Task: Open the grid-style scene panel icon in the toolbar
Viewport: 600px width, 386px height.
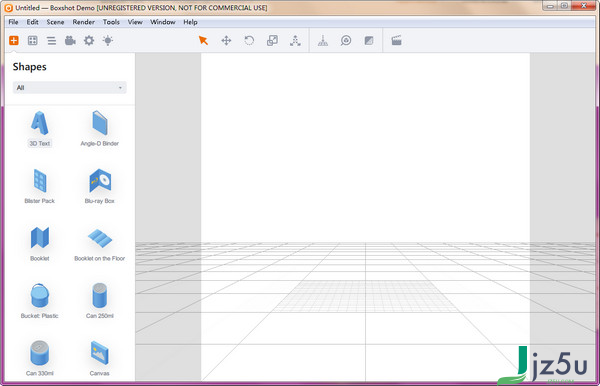Action: coord(33,40)
